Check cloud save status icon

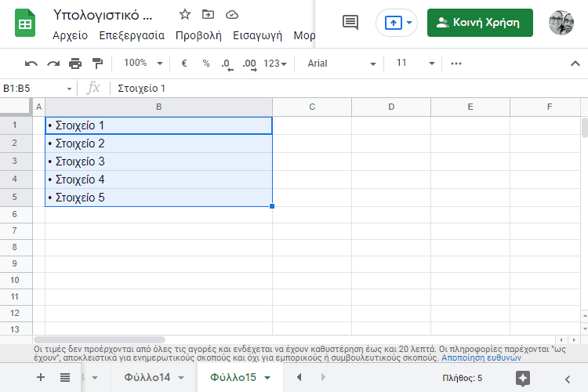(232, 15)
